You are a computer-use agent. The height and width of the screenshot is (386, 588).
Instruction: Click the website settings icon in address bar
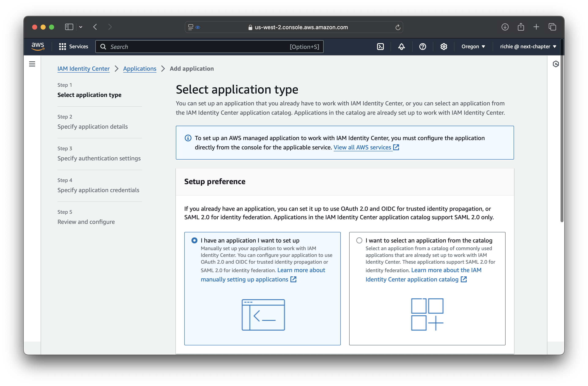coord(190,27)
